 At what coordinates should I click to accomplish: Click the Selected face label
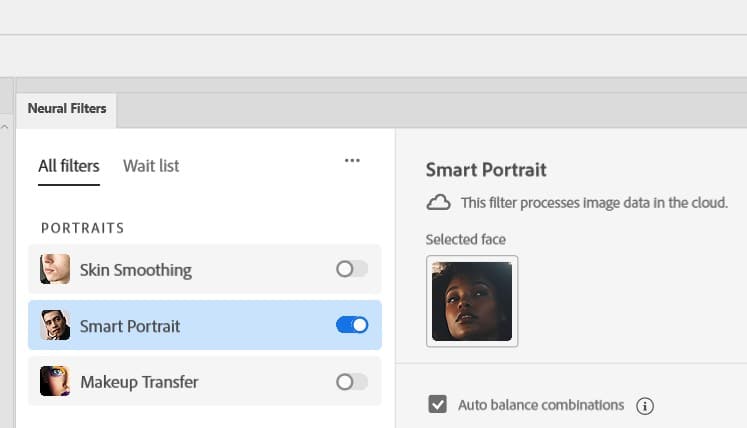(x=465, y=239)
